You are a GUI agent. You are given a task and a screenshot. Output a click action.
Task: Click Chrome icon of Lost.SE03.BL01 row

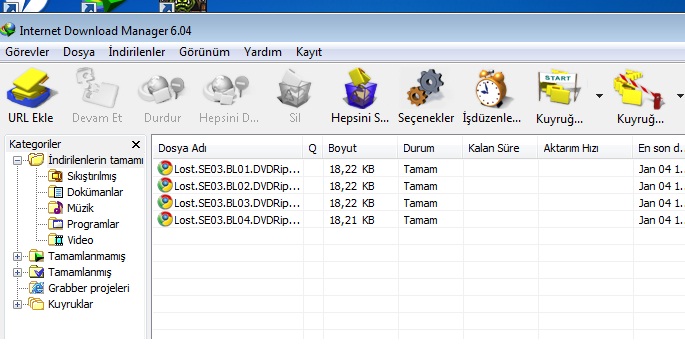(x=165, y=168)
